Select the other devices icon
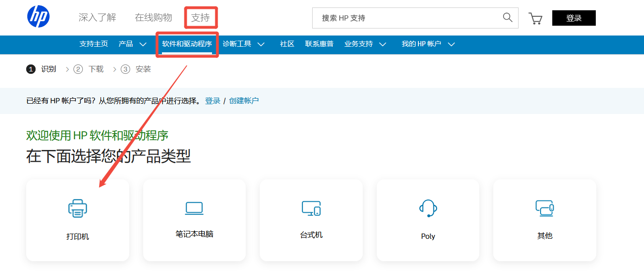This screenshot has height=278, width=644. (545, 208)
